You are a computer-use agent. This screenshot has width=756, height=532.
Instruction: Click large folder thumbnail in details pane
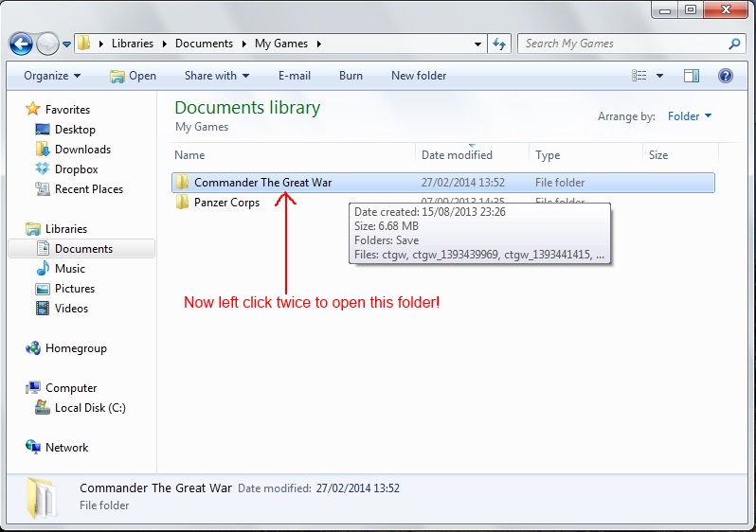point(41,498)
